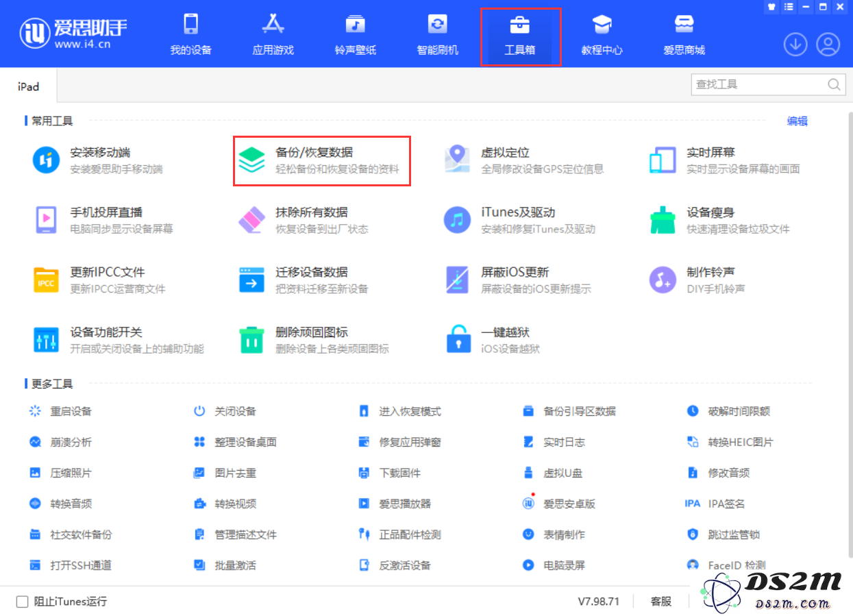Click the 爱思助手 logo
The height and width of the screenshot is (616, 853).
click(74, 34)
